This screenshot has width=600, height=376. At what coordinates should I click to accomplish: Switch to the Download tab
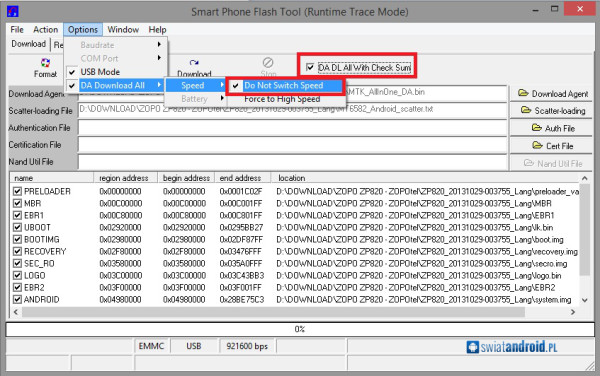pyautogui.click(x=28, y=44)
